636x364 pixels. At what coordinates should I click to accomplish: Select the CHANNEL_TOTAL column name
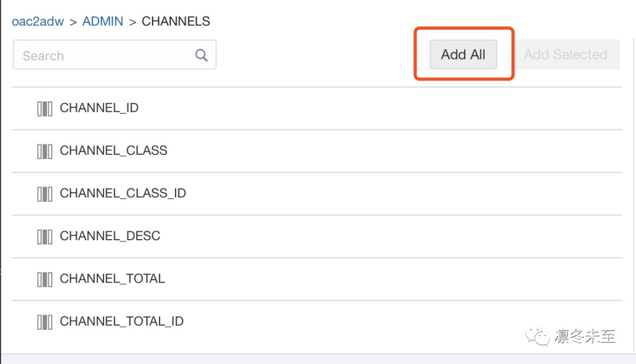[112, 279]
